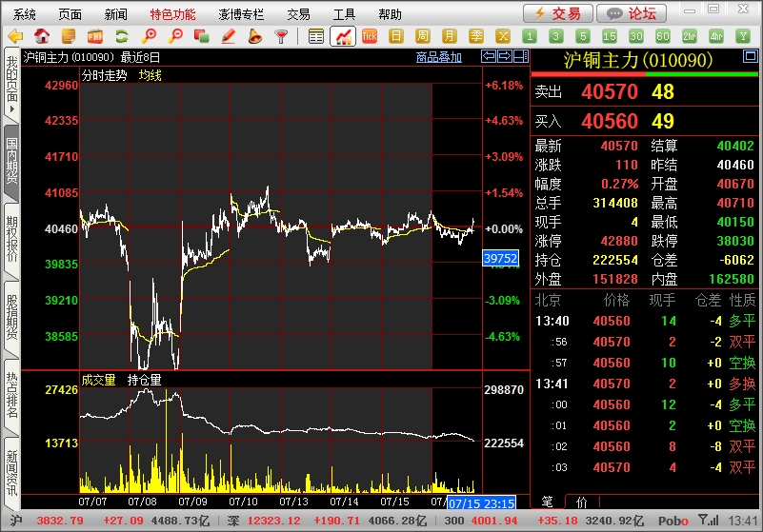Screen dimensions: 763x532
Task: Open the alert bell icon
Action: (x=254, y=36)
